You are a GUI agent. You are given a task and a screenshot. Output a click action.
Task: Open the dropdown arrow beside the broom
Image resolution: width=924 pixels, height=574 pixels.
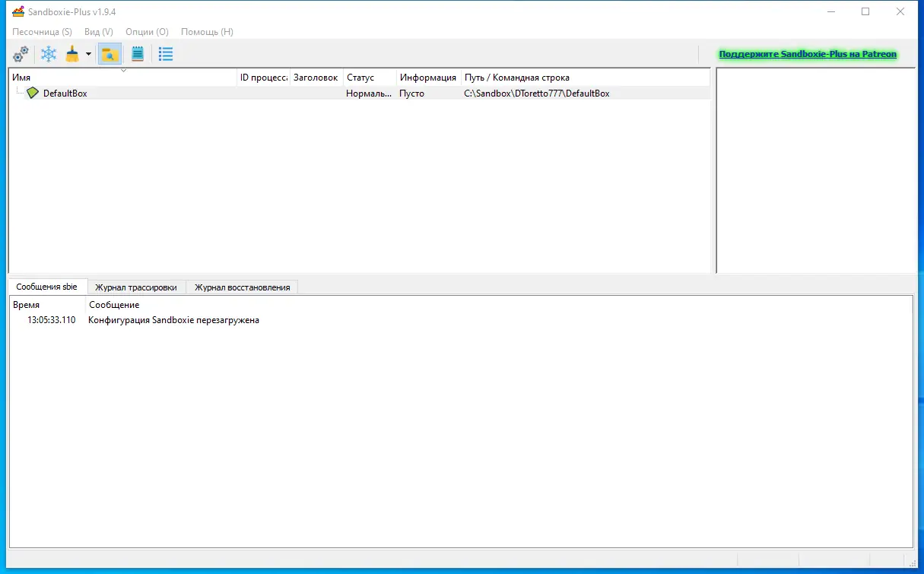coord(88,54)
